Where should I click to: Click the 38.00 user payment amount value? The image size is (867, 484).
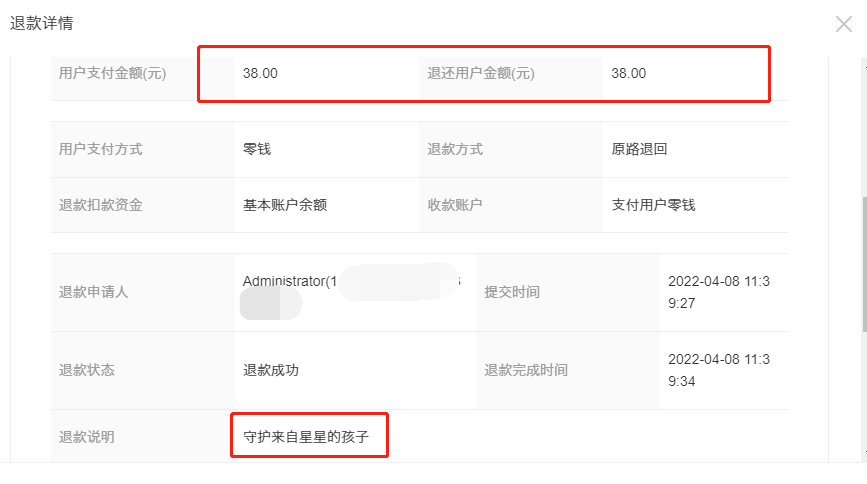click(x=260, y=73)
